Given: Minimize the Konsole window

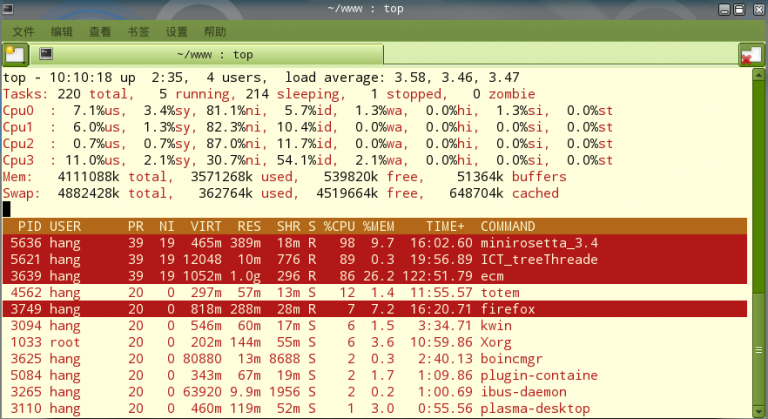Looking at the screenshot, I should point(724,9).
